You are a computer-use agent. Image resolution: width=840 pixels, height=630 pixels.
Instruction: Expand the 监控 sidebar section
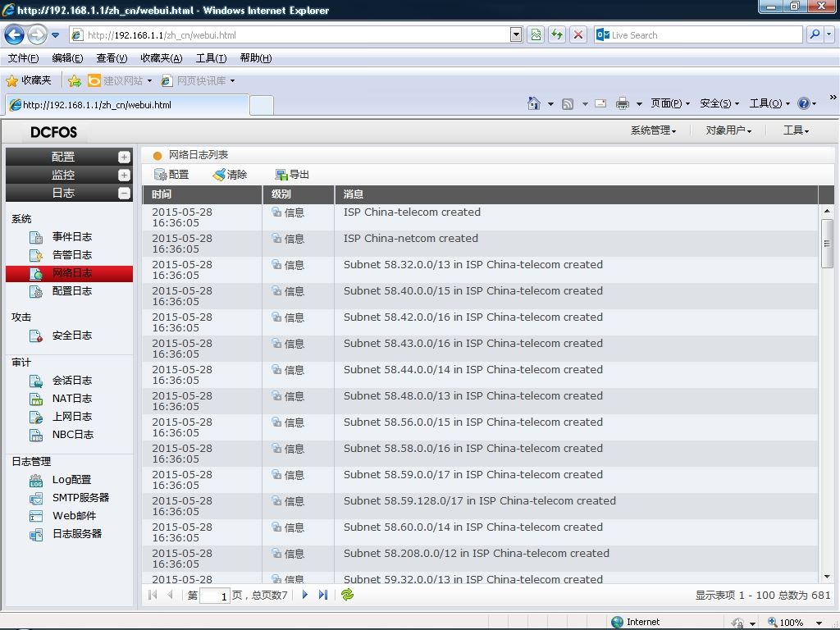124,176
